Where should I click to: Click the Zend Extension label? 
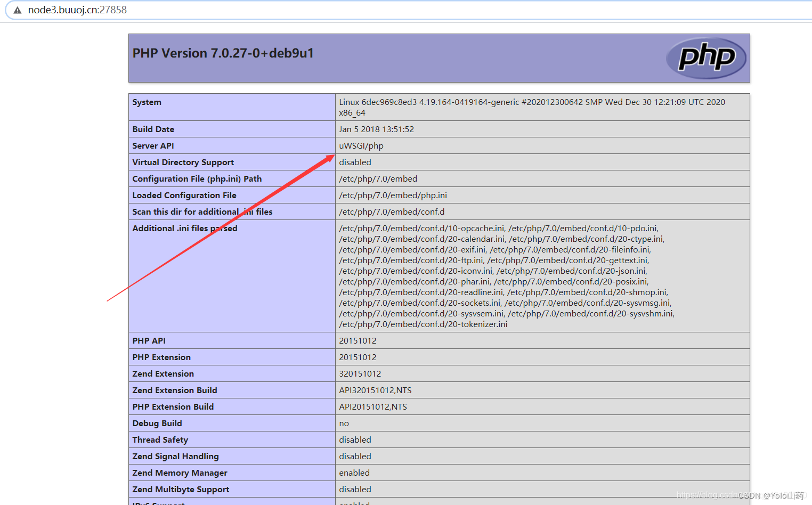point(163,374)
